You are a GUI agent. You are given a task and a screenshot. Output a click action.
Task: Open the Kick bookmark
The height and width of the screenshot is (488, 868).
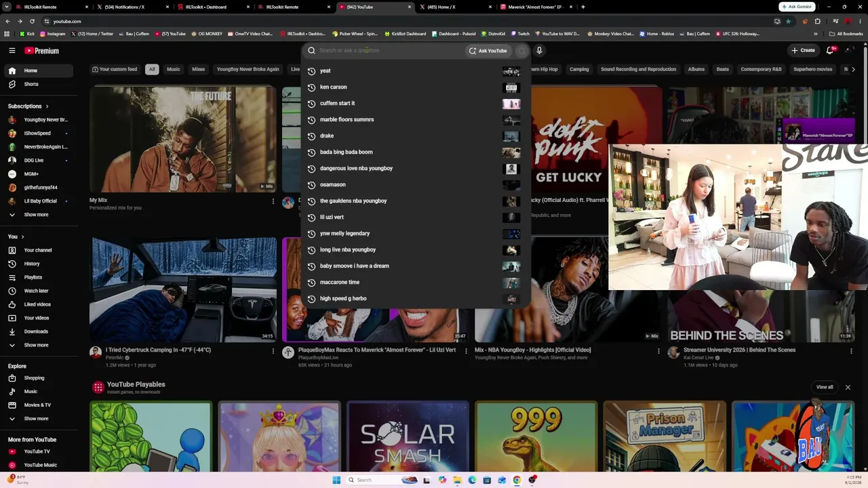pos(27,34)
